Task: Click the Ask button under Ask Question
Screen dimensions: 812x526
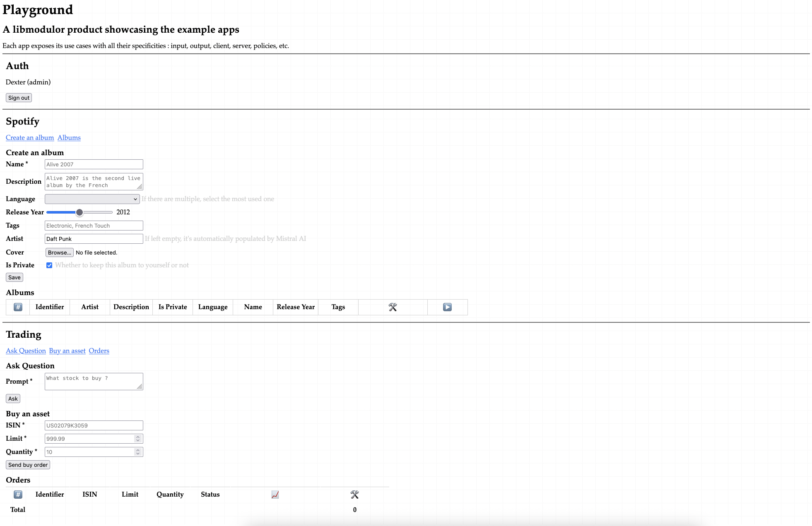Action: click(x=13, y=398)
